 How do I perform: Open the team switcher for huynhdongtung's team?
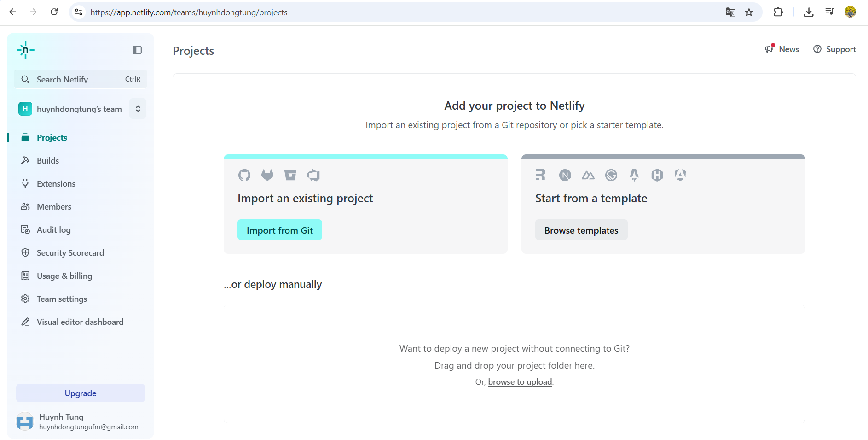tap(137, 109)
